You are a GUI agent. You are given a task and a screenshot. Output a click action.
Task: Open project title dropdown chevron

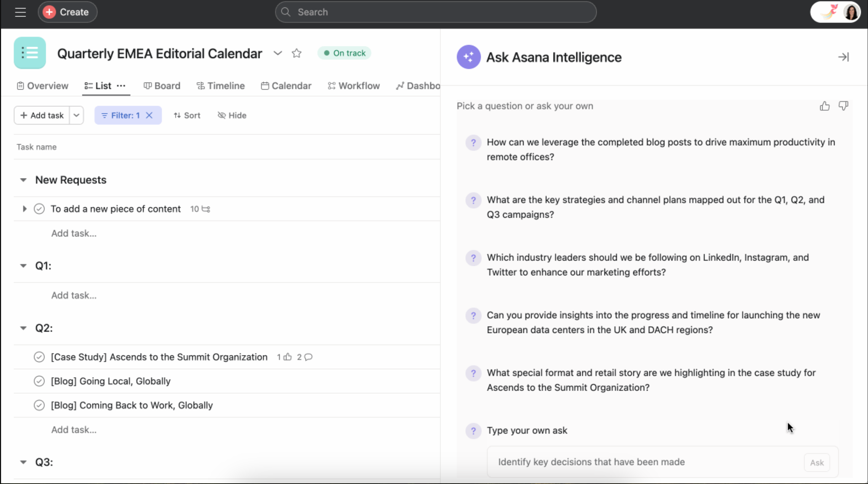point(278,53)
